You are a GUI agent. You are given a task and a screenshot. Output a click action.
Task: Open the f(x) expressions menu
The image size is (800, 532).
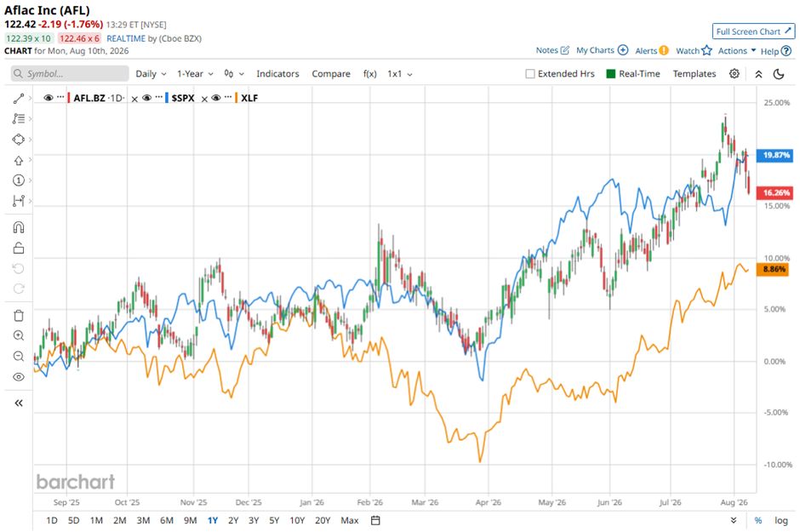370,74
